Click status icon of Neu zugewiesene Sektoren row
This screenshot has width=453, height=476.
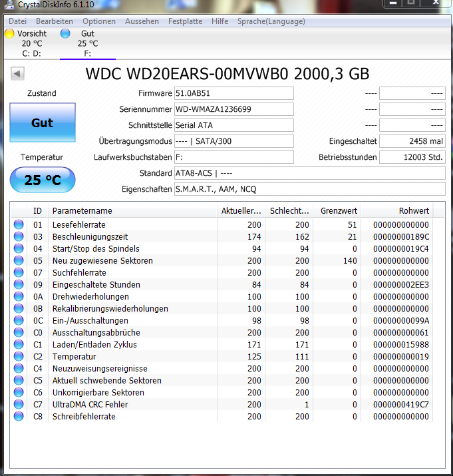pos(19,260)
